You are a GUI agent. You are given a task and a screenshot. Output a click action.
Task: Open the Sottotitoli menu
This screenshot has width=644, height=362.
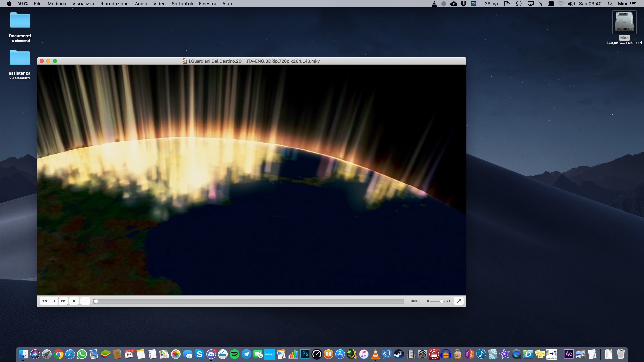click(182, 4)
